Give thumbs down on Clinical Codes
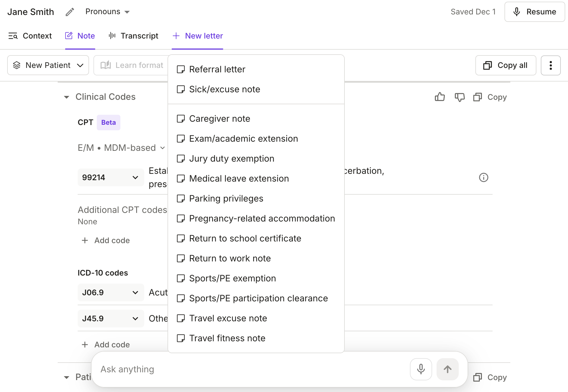Viewport: 568px width, 392px height. point(459,97)
